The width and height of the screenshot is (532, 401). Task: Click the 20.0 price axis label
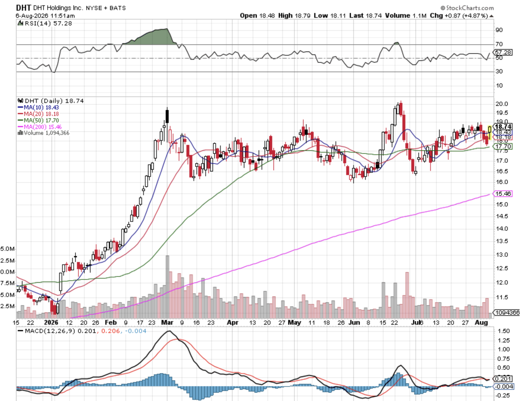click(x=502, y=104)
